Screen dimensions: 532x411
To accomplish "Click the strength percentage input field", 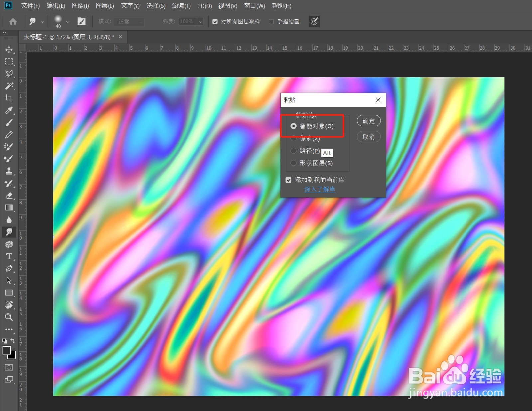I will point(188,22).
